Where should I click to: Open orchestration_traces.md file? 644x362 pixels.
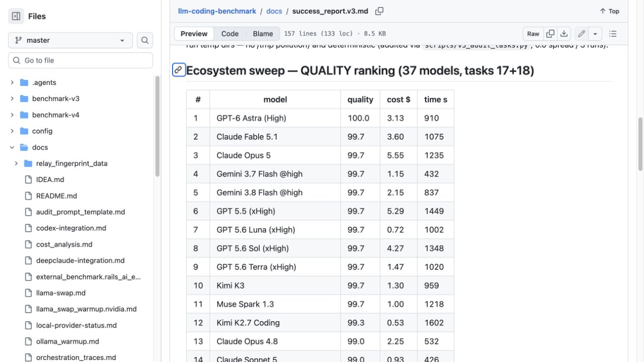(x=76, y=357)
